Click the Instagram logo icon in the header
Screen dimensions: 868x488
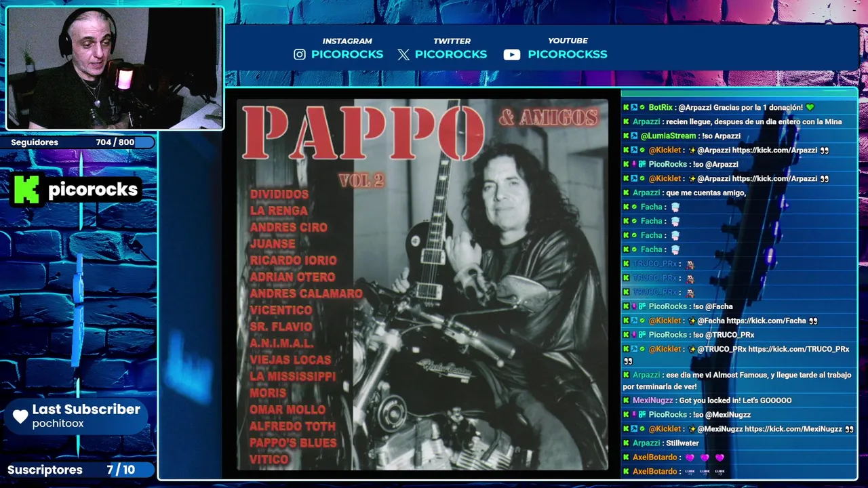(x=300, y=54)
